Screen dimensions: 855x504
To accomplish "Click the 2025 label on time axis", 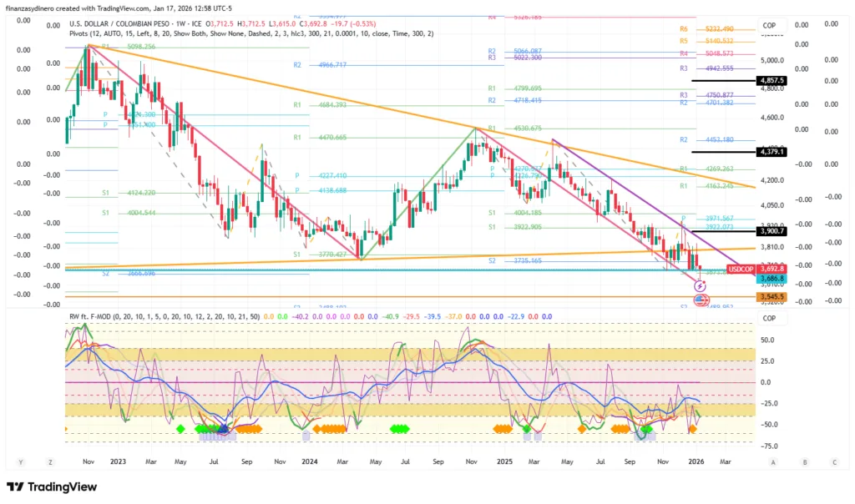I will tap(503, 461).
